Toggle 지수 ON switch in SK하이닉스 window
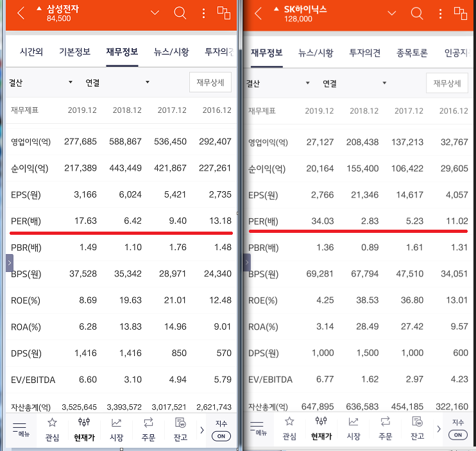The width and height of the screenshot is (476, 451). point(458,435)
